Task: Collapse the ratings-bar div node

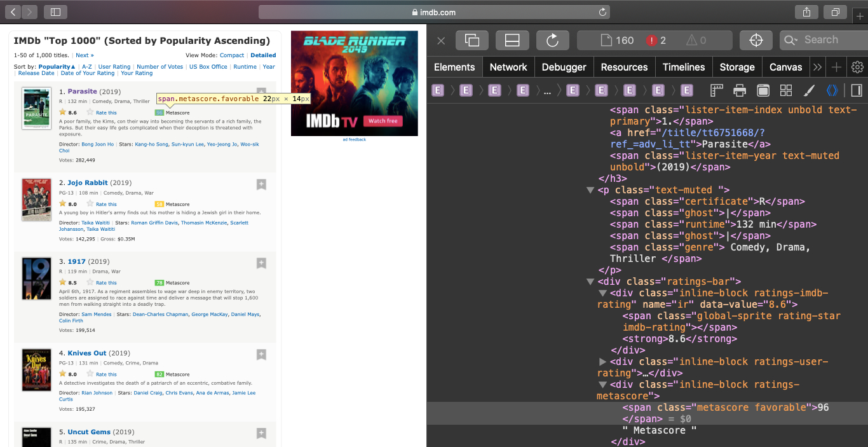Action: click(x=590, y=282)
